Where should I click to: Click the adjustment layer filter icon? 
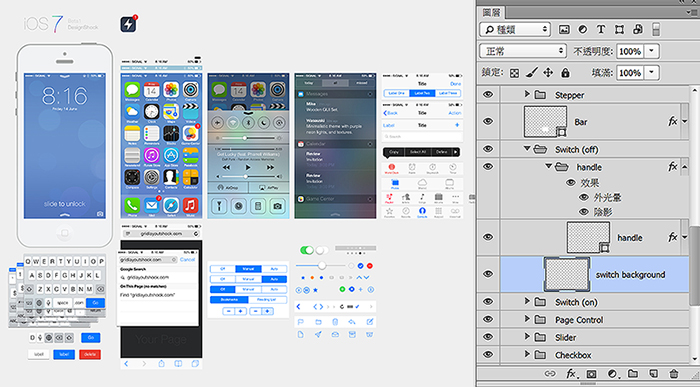583,29
